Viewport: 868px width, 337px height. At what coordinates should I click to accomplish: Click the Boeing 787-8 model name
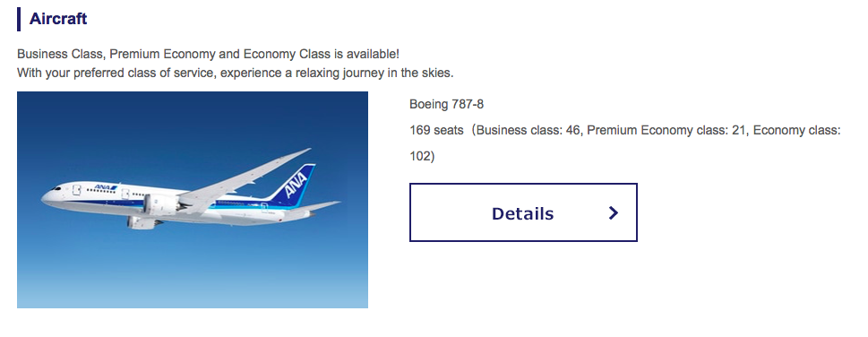pyautogui.click(x=447, y=104)
